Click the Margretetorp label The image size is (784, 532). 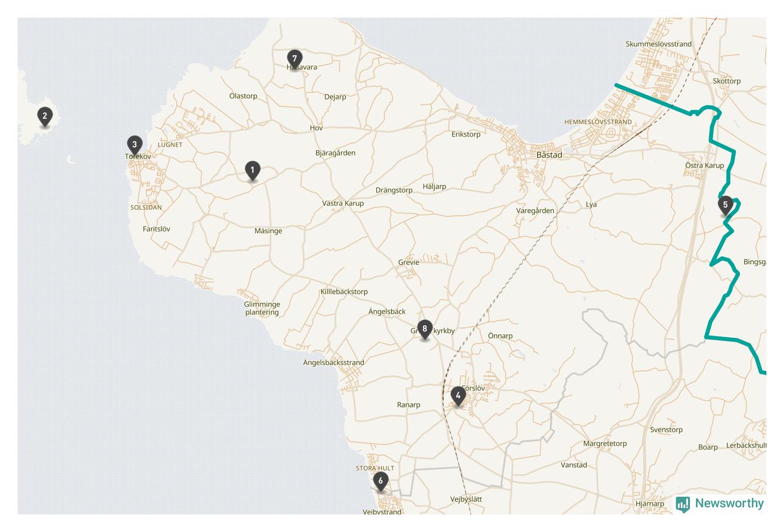[605, 444]
